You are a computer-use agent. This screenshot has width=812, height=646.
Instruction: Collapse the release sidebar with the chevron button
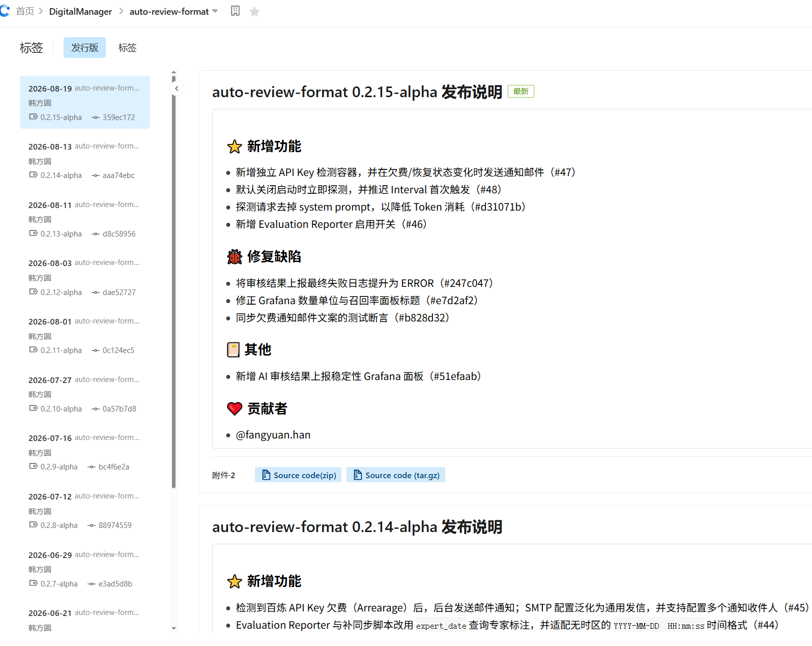177,89
